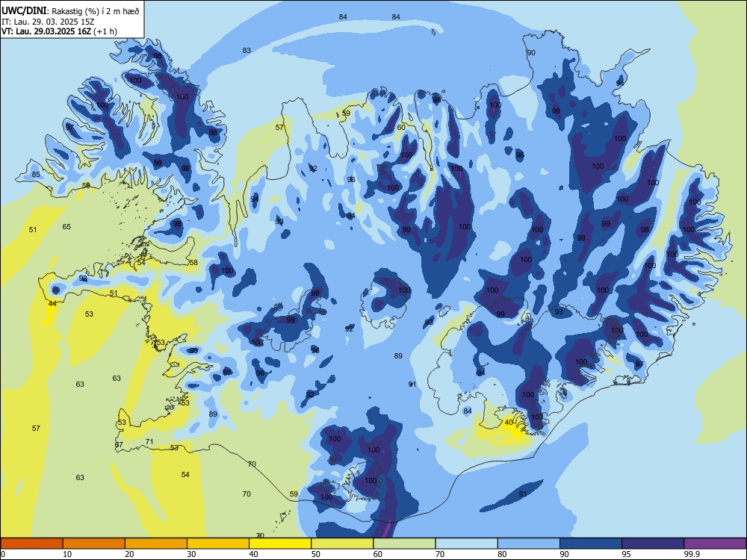Click the 'VT: Lau. 29.03.2025 16Z (+1 h)' line

tap(59, 31)
